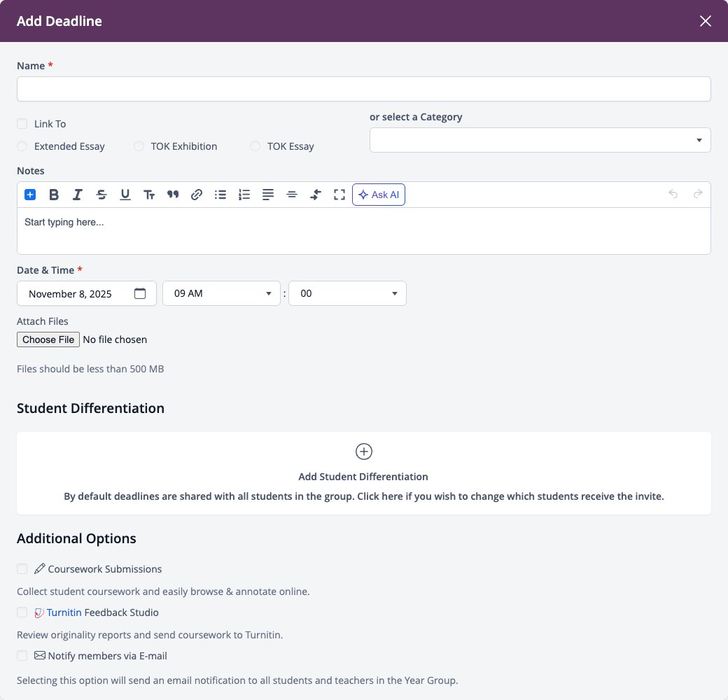Open the 00 minutes dropdown
This screenshot has height=700, width=728.
[x=347, y=293]
